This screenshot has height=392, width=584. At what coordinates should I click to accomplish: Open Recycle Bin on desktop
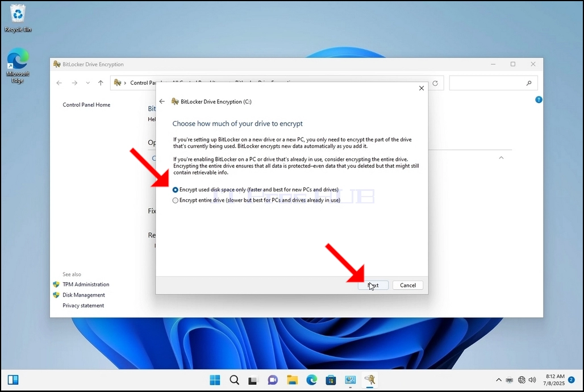pyautogui.click(x=18, y=18)
